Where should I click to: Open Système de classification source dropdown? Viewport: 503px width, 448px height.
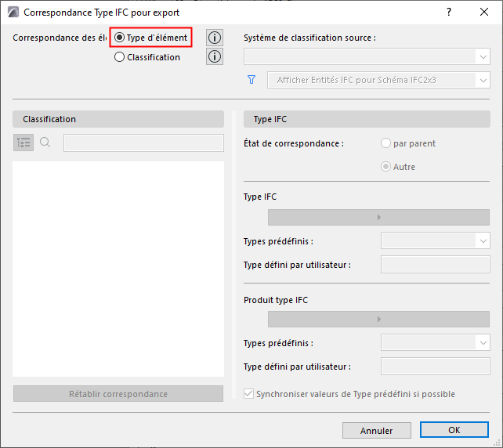(x=367, y=56)
